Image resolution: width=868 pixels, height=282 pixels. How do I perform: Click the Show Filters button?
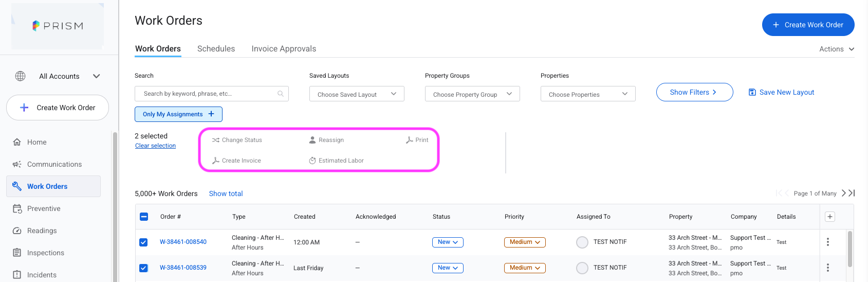pyautogui.click(x=694, y=92)
